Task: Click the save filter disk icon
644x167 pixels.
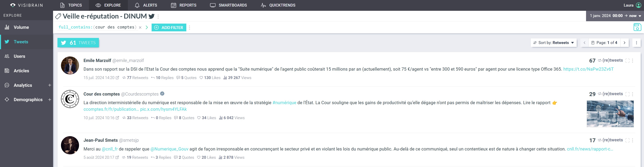Action: (x=637, y=27)
